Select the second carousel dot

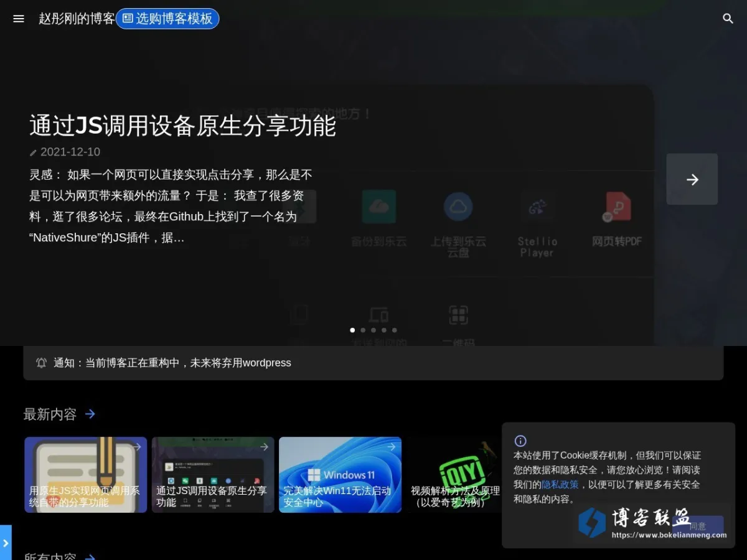(x=363, y=330)
